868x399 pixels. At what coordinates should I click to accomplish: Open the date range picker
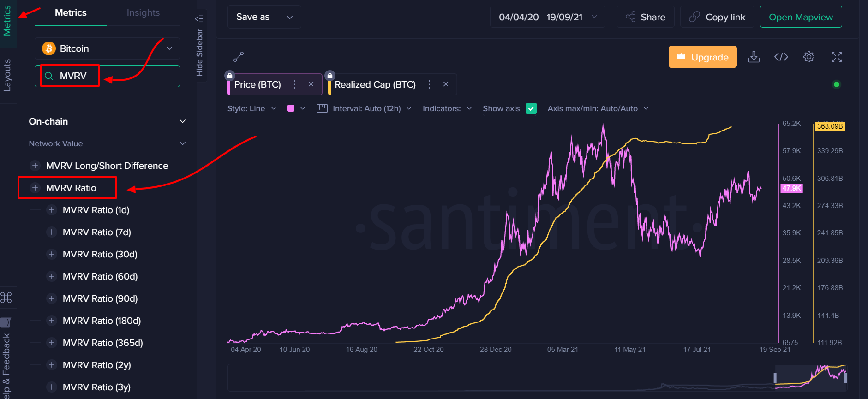click(548, 17)
